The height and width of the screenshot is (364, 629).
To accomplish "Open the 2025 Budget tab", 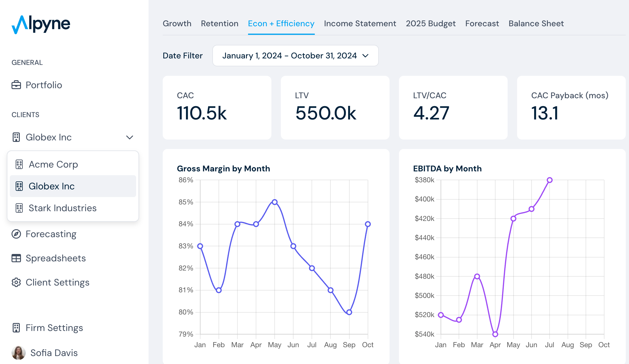I will tap(431, 24).
